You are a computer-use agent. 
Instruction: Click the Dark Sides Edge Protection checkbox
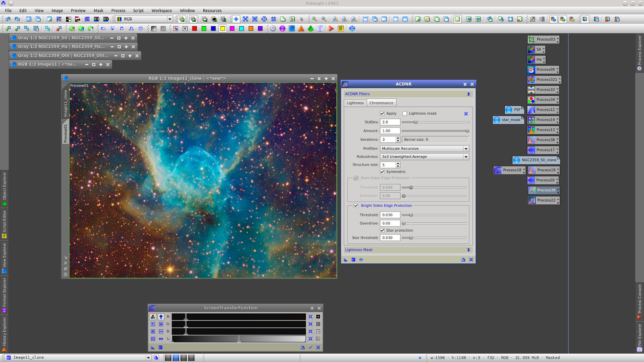point(356,178)
